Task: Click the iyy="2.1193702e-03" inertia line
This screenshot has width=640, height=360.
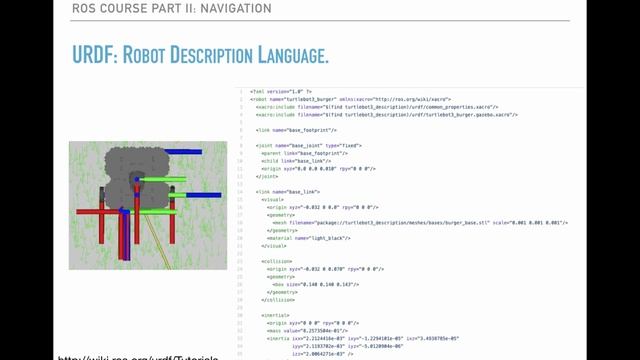Action: (x=348, y=346)
